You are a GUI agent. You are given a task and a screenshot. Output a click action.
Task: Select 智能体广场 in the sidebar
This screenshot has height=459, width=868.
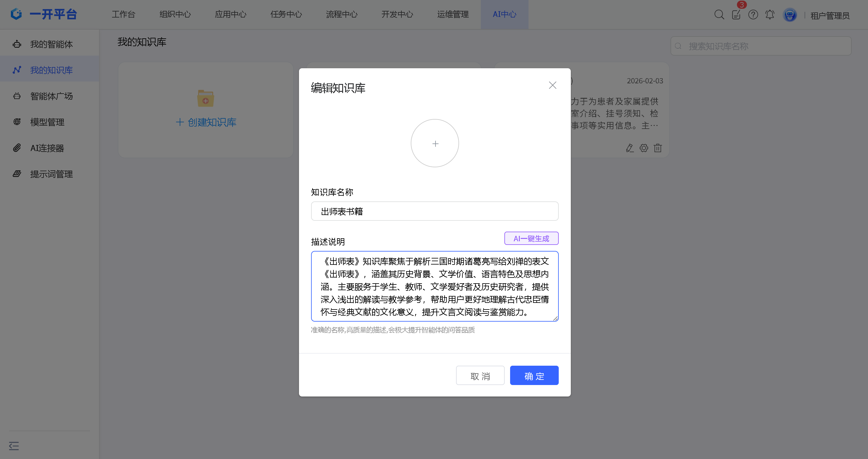[x=51, y=96]
